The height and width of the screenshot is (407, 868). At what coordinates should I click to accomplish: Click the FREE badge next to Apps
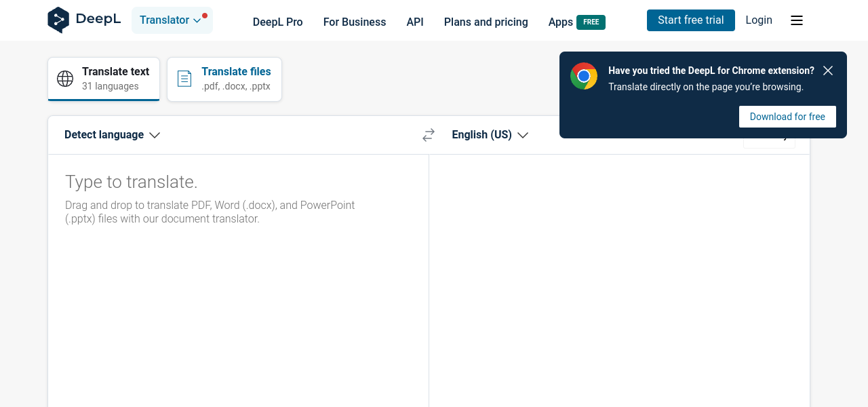click(x=591, y=22)
